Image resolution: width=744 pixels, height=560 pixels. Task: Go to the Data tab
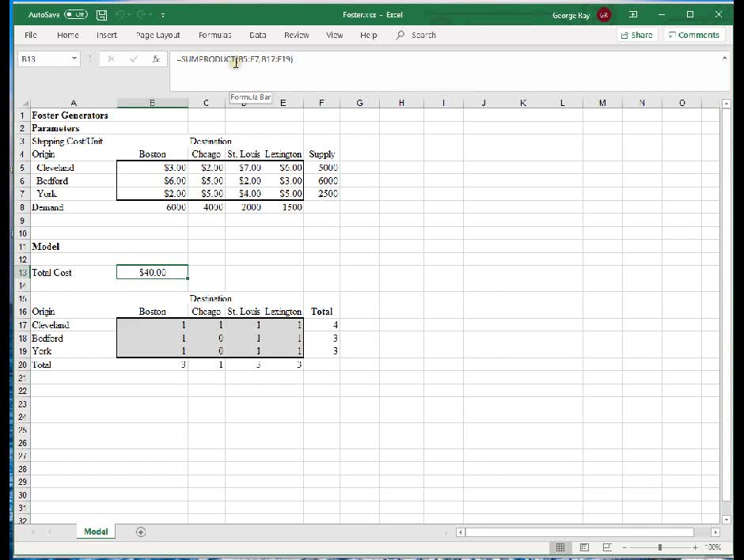258,35
